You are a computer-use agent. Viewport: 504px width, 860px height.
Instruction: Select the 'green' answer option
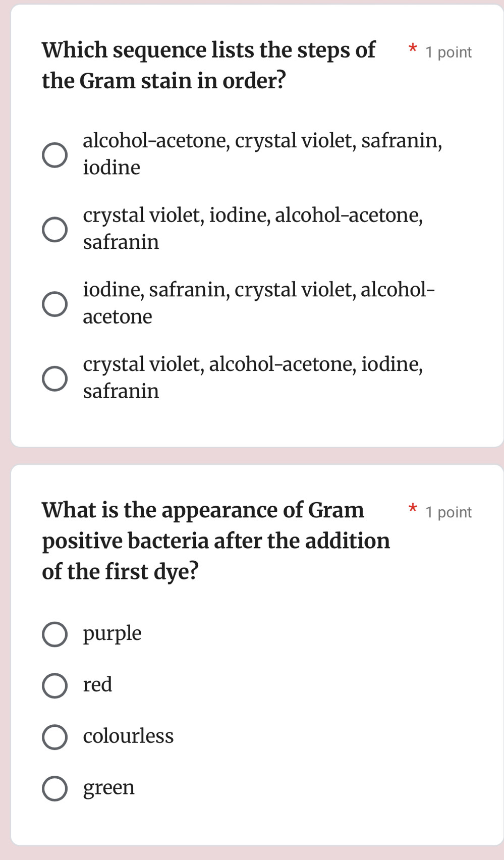54,788
